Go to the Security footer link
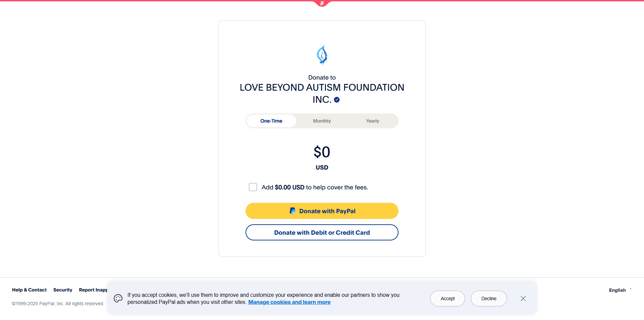644x320 pixels. tap(63, 290)
